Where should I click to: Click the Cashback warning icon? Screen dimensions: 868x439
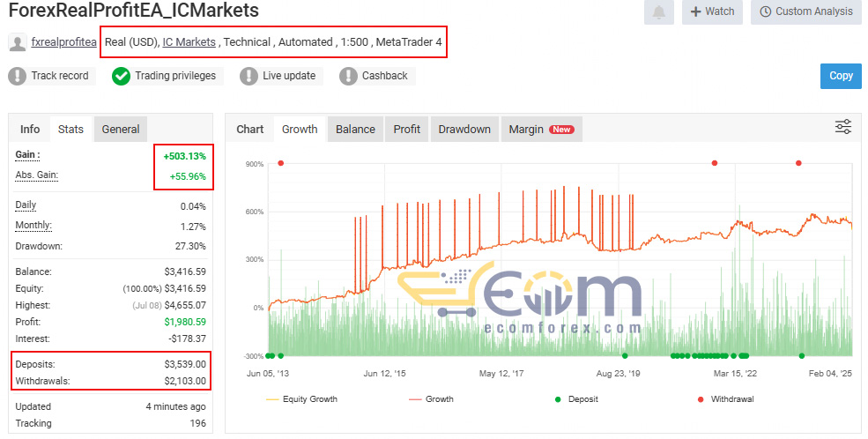pos(348,76)
